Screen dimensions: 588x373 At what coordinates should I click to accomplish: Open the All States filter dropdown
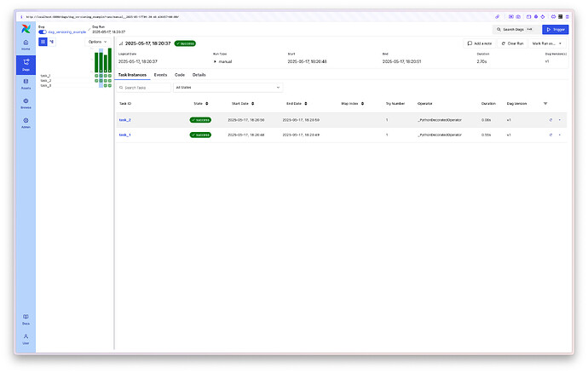click(x=227, y=87)
